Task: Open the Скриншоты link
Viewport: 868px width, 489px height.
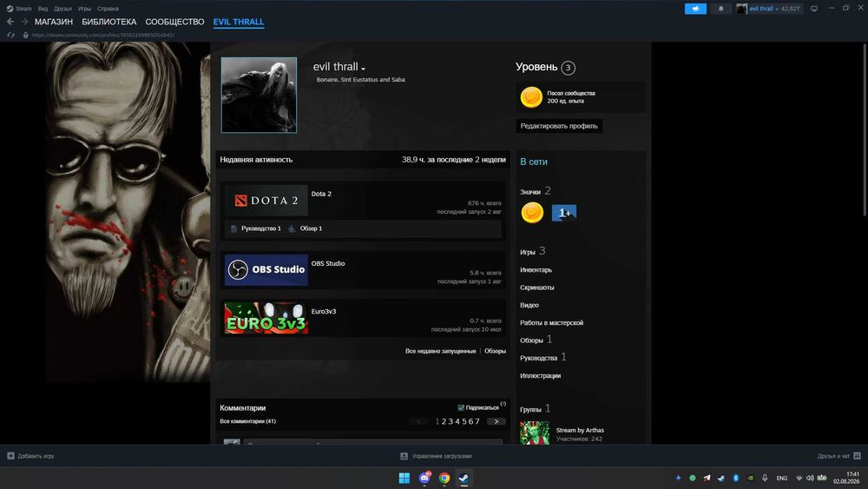Action: tap(537, 287)
